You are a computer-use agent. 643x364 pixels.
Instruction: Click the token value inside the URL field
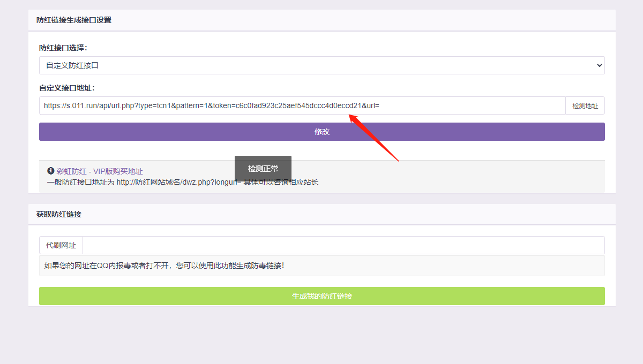pyautogui.click(x=300, y=105)
